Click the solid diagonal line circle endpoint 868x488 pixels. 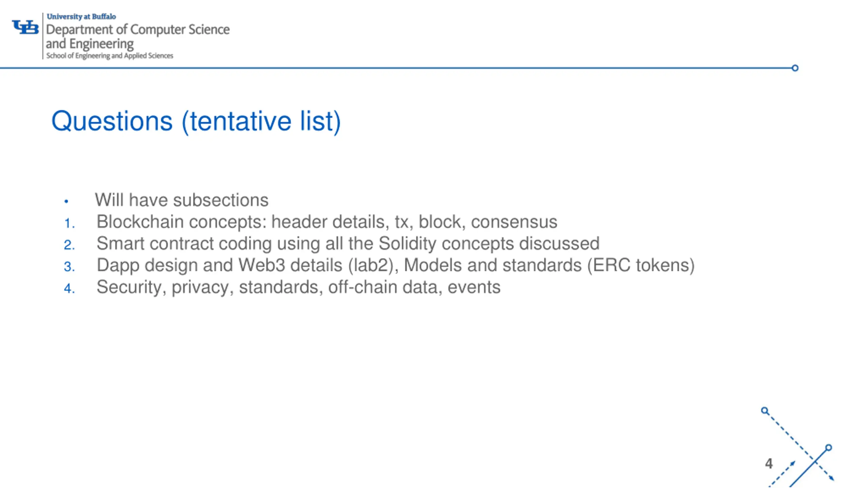point(828,448)
